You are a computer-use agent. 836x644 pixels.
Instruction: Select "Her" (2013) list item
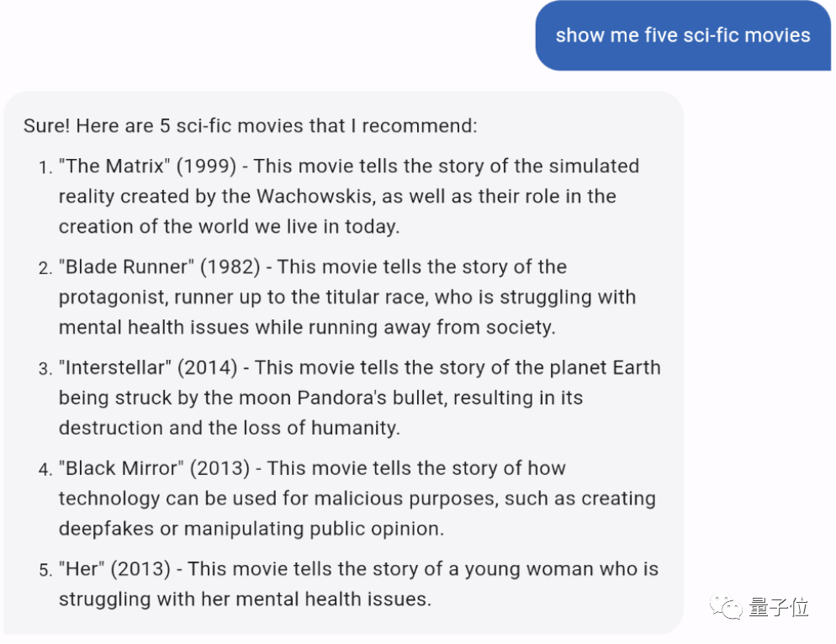[x=349, y=584]
